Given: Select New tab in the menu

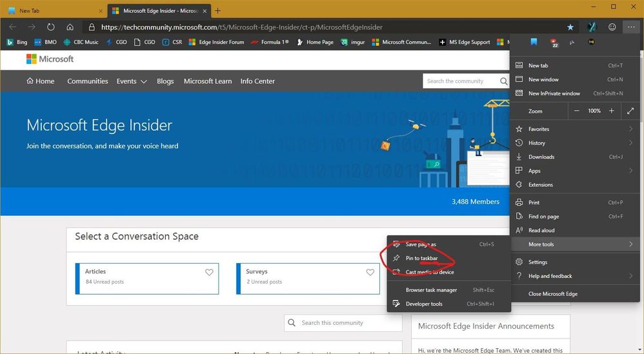Looking at the screenshot, I should point(574,65).
